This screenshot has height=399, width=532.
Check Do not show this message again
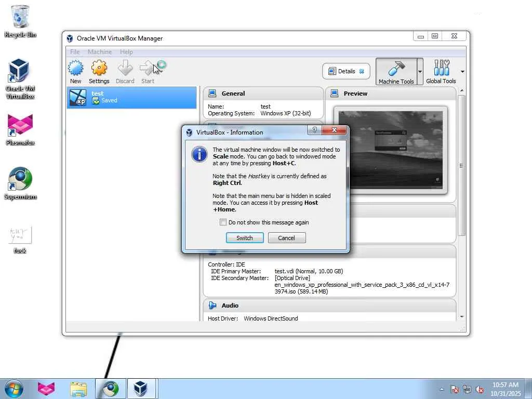tap(223, 222)
